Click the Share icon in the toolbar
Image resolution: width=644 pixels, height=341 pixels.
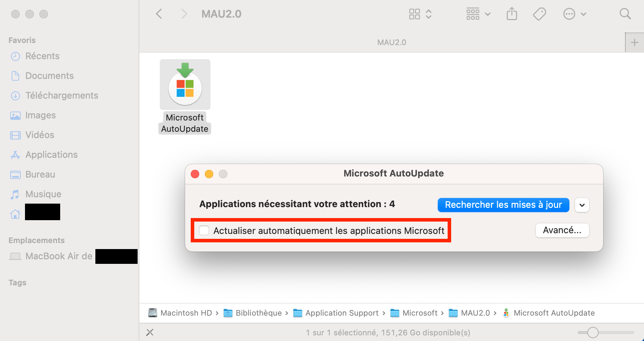[x=512, y=14]
